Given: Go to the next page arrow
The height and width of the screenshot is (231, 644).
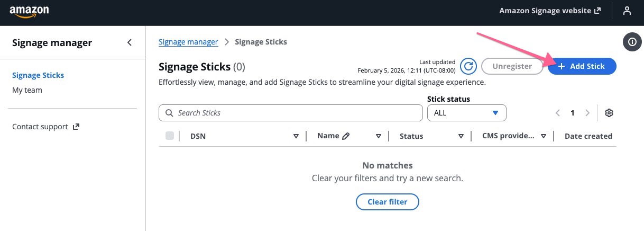Looking at the screenshot, I should click(587, 113).
